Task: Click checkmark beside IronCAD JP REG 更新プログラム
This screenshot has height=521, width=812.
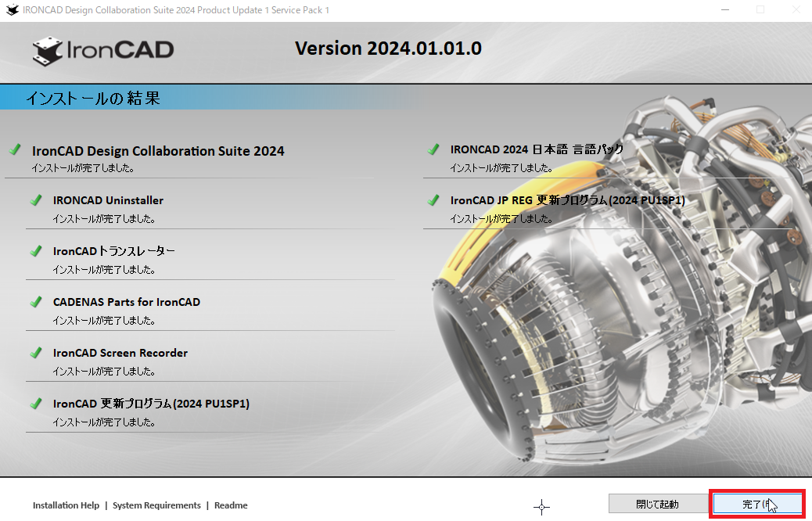Action: (433, 200)
